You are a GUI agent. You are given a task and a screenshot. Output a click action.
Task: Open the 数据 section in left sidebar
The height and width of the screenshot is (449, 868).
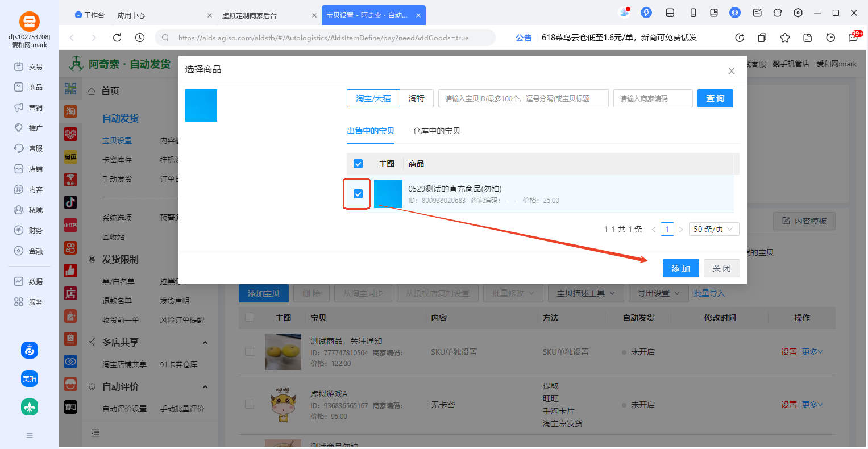pyautogui.click(x=29, y=281)
